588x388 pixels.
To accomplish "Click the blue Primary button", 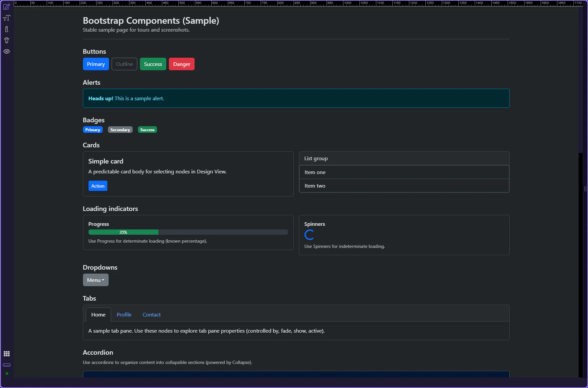I will tap(96, 64).
